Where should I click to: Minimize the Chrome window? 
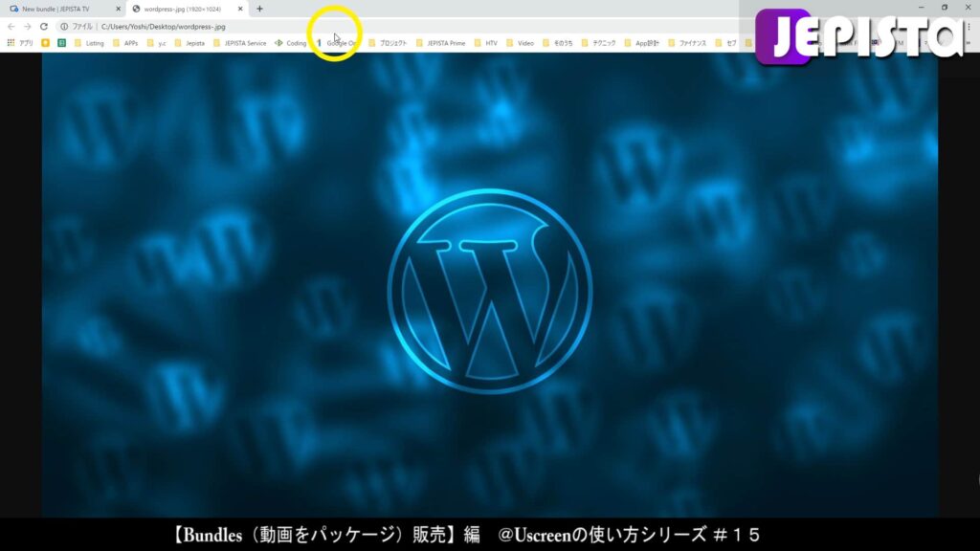point(922,8)
